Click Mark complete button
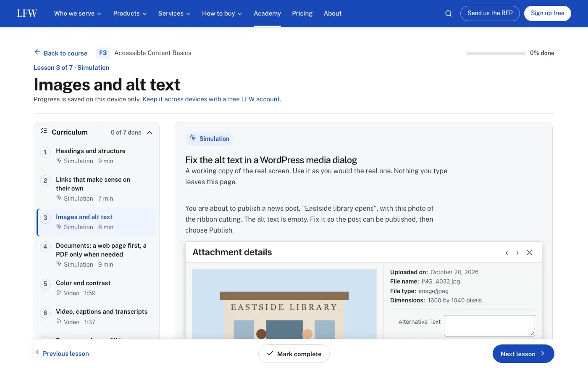The image size is (588, 368). (294, 354)
